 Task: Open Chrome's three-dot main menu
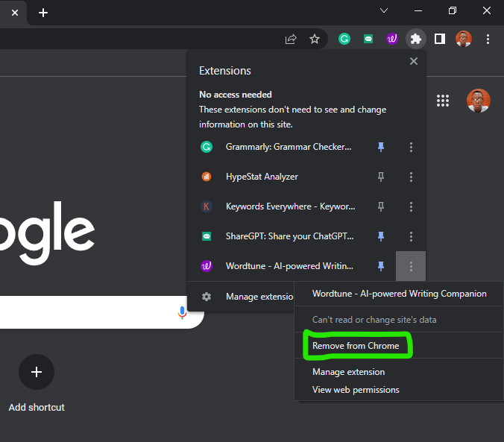[488, 39]
